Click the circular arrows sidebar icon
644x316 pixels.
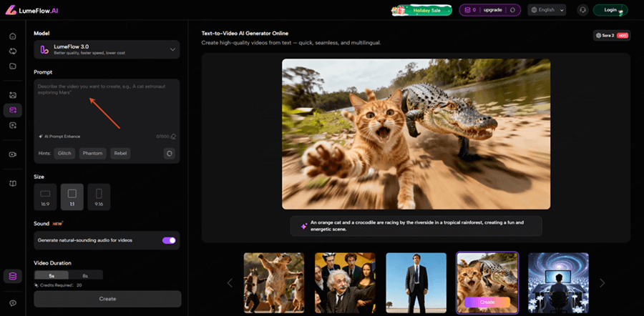point(13,51)
